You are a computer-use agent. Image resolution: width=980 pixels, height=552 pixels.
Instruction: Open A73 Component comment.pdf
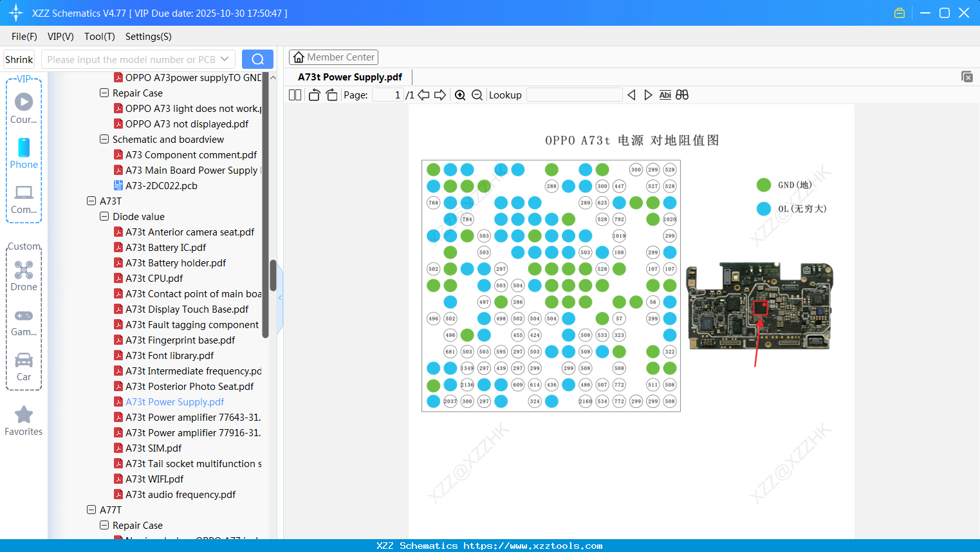(x=190, y=155)
